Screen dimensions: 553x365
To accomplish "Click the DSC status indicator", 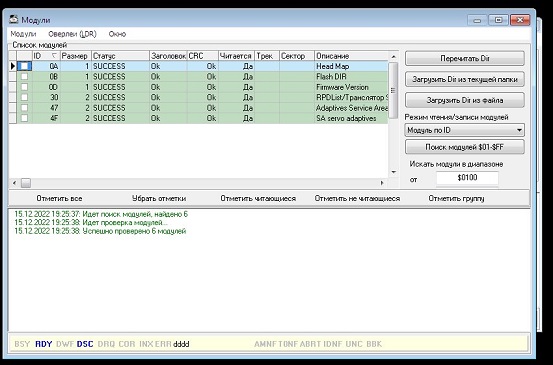I will pyautogui.click(x=85, y=344).
